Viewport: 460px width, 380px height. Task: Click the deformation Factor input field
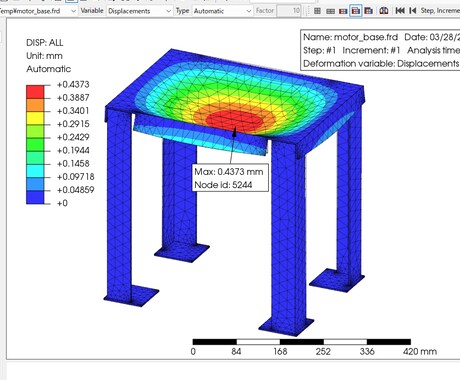point(289,11)
